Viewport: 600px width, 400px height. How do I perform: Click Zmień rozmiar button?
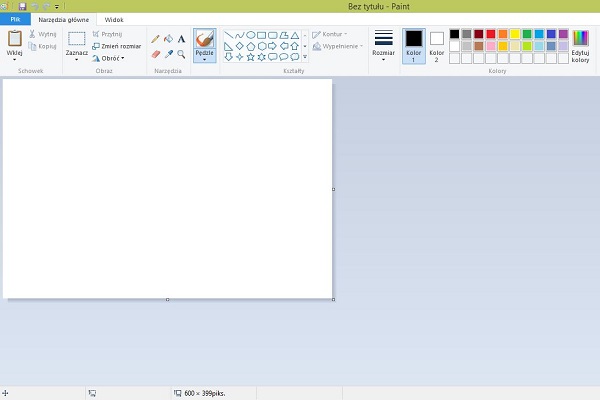point(115,46)
